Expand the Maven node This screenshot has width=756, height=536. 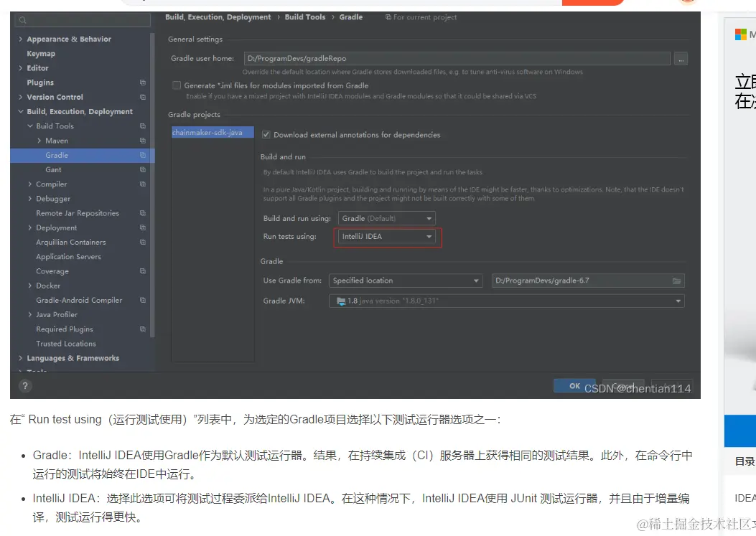pyautogui.click(x=39, y=140)
